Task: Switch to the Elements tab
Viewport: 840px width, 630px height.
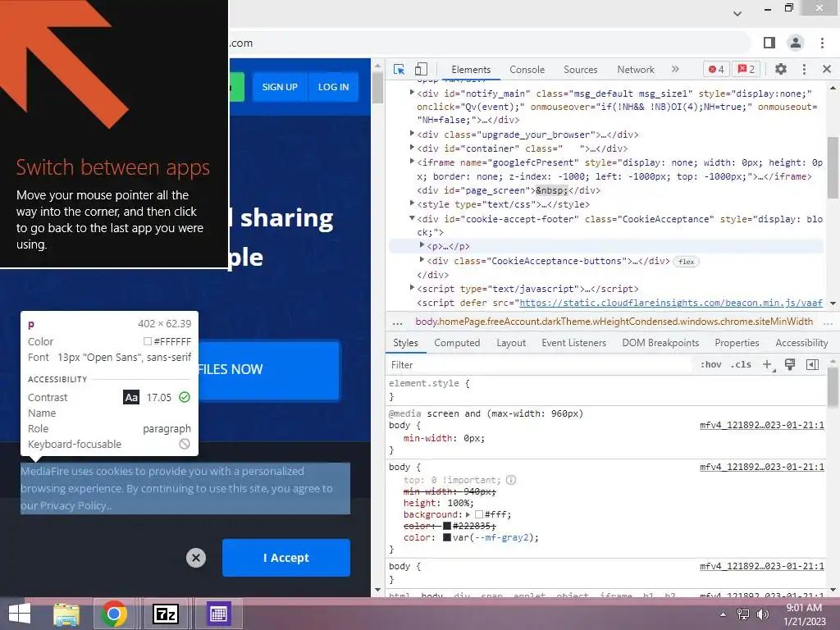Action: click(x=471, y=70)
